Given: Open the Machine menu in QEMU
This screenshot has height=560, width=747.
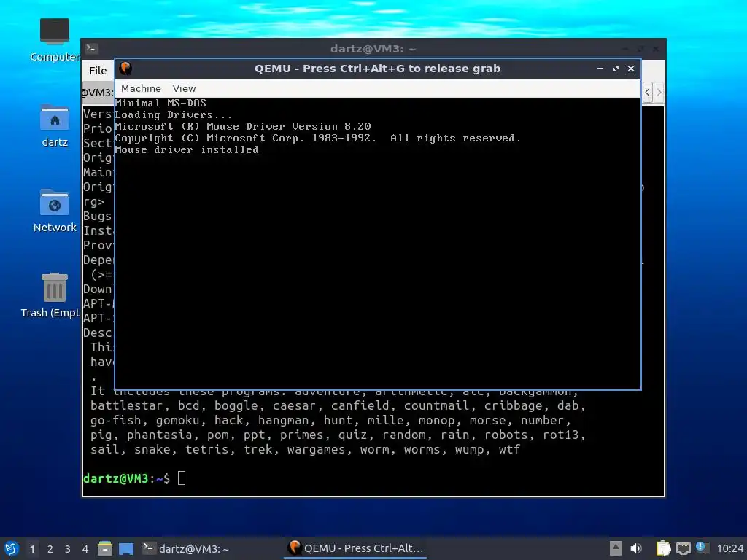Looking at the screenshot, I should [141, 88].
